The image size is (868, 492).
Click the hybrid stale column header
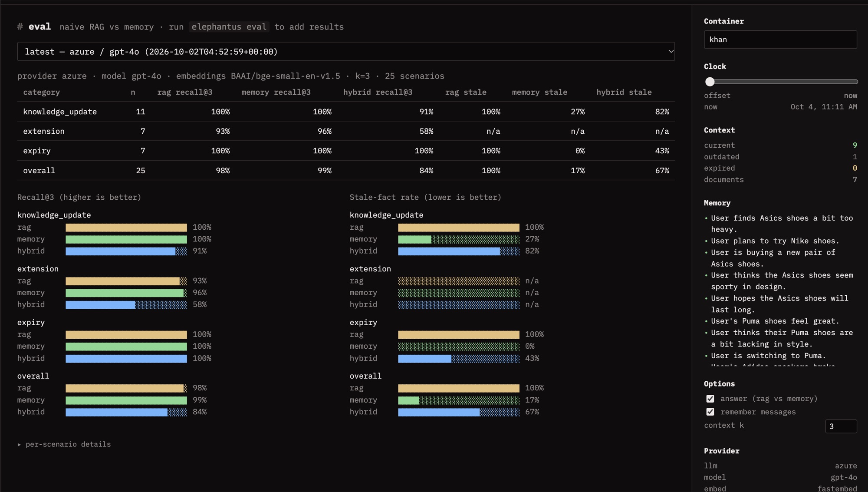624,92
